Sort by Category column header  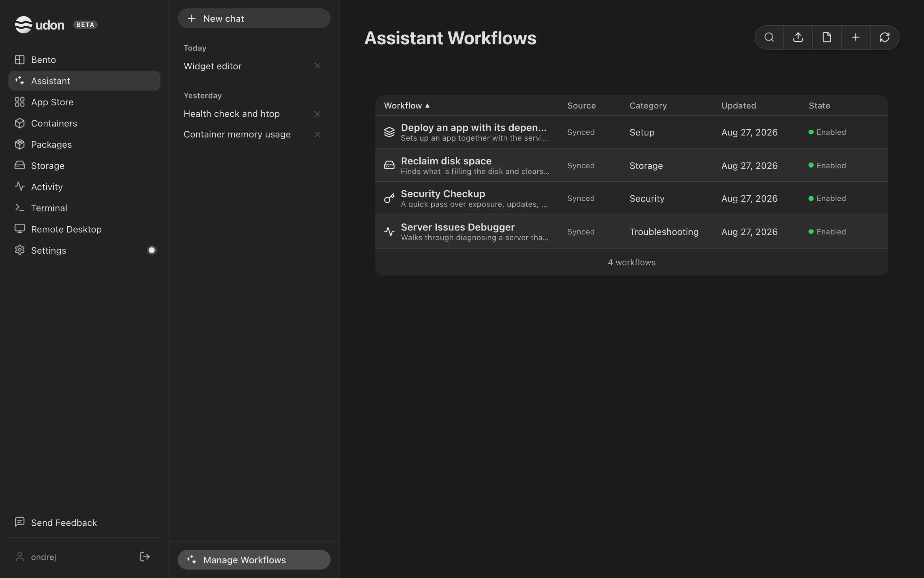(x=648, y=106)
